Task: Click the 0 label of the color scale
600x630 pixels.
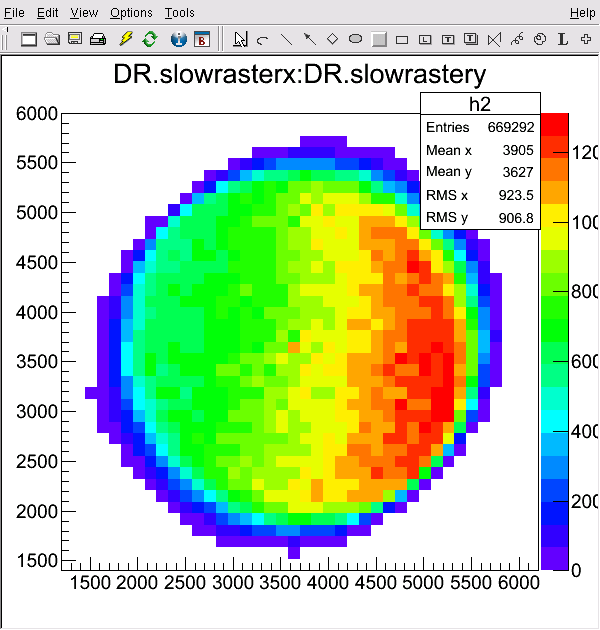Action: coord(576,571)
